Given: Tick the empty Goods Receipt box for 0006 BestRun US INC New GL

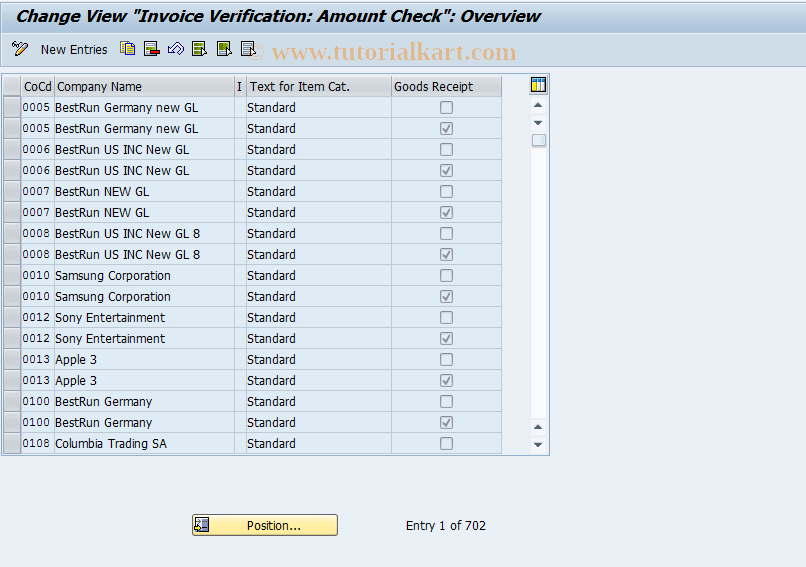Looking at the screenshot, I should point(446,150).
